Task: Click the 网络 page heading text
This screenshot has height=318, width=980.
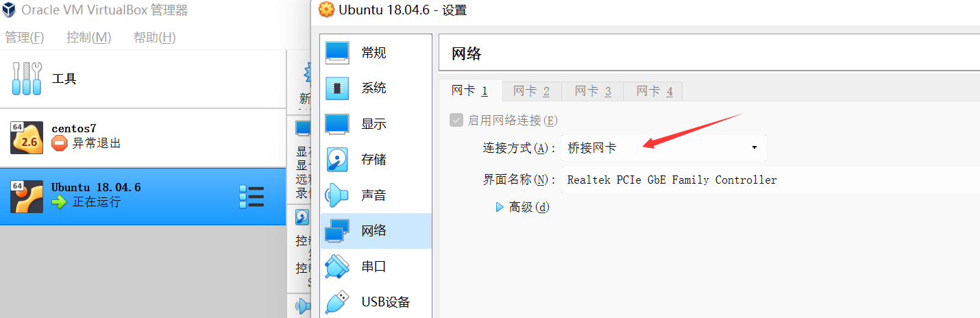Action: click(467, 54)
